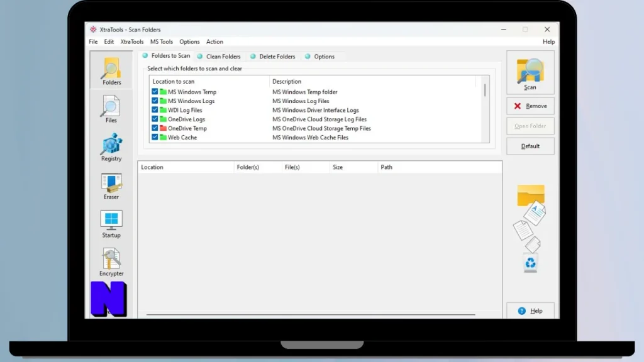Select MS Windows Log Files description
644x362 pixels.
(301, 101)
